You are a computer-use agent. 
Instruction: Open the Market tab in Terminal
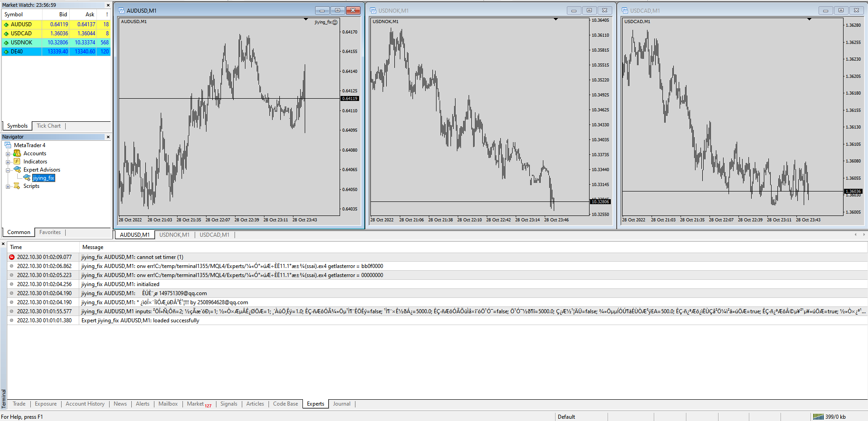coord(199,404)
